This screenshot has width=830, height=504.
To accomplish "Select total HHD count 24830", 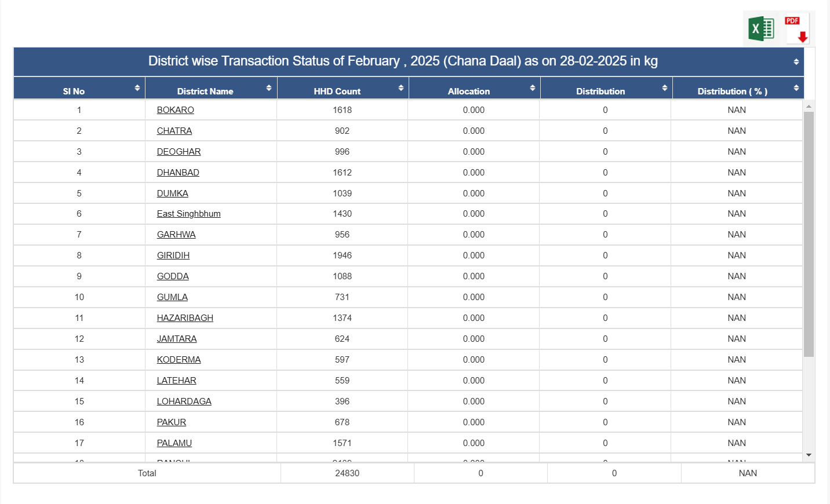I will pos(347,473).
